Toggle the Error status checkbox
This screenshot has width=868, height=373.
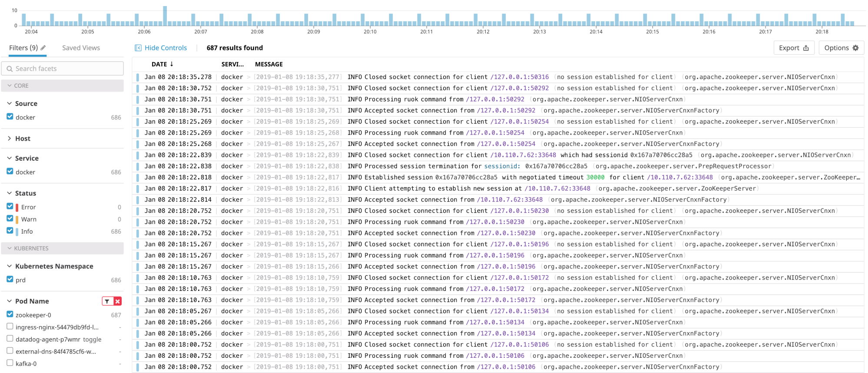[10, 206]
